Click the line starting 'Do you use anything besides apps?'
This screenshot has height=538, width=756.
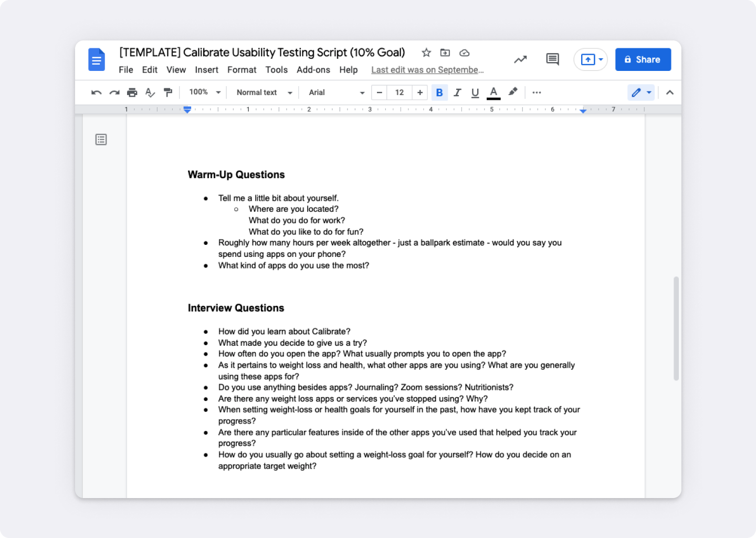[x=366, y=387]
